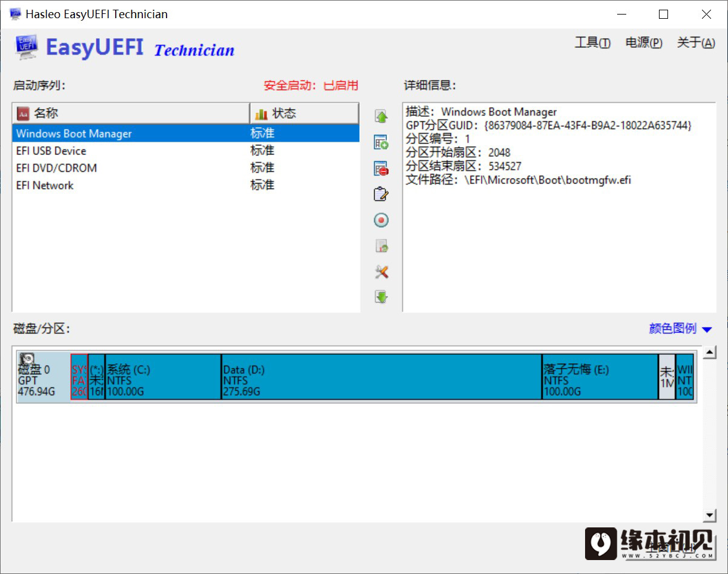Click the 标准 status of EFI Network
728x574 pixels.
[262, 185]
